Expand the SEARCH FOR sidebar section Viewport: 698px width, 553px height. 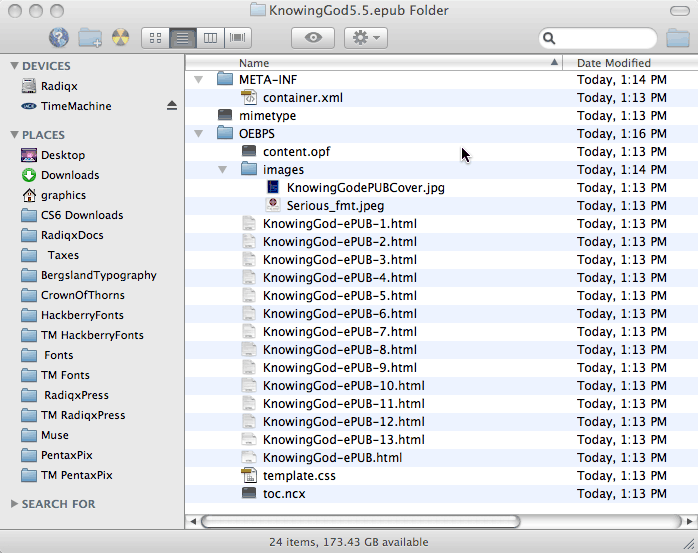[14, 504]
